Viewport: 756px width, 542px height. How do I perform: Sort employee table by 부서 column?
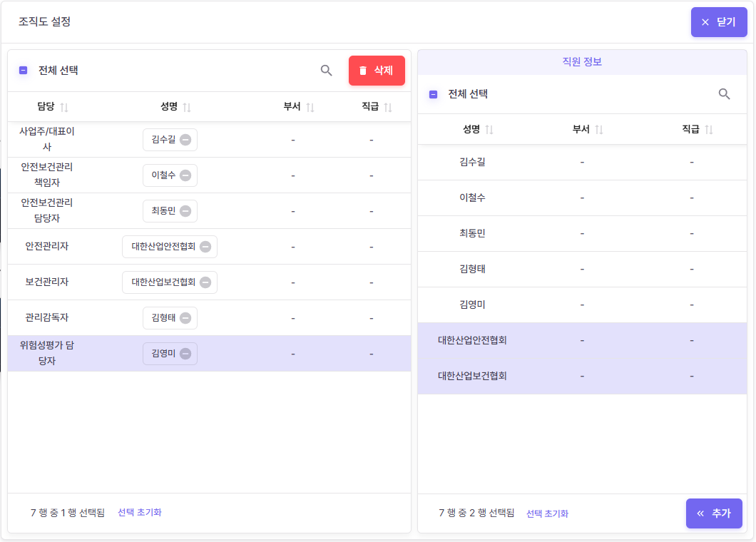[x=599, y=130]
